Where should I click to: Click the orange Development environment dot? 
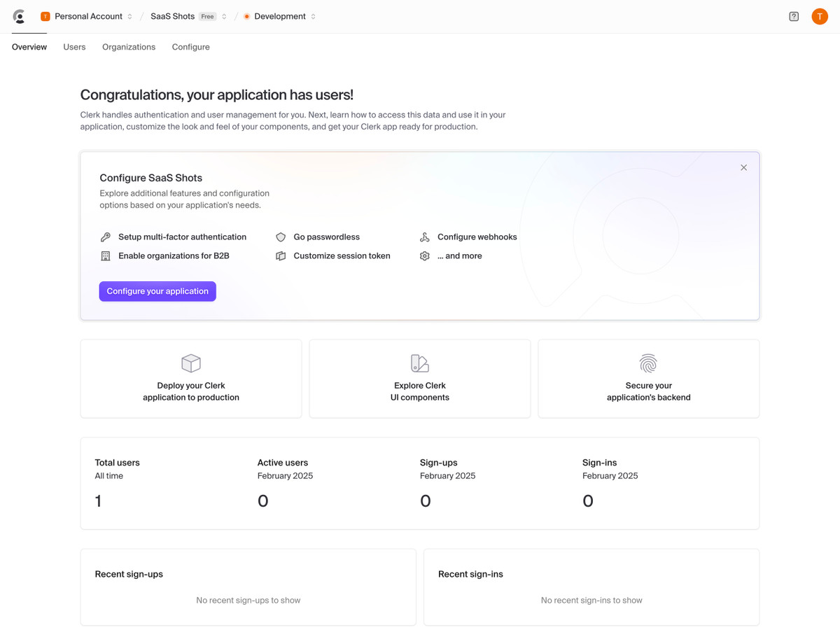click(x=246, y=16)
